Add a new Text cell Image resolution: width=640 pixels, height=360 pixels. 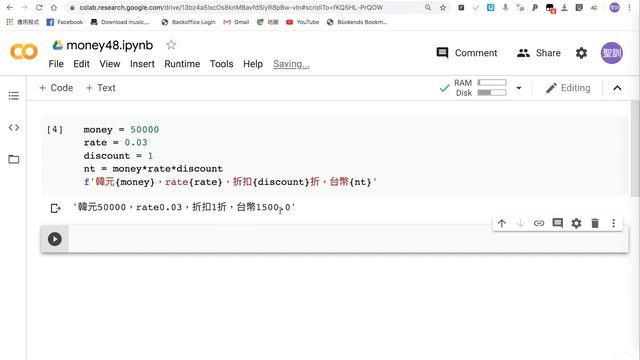click(100, 88)
